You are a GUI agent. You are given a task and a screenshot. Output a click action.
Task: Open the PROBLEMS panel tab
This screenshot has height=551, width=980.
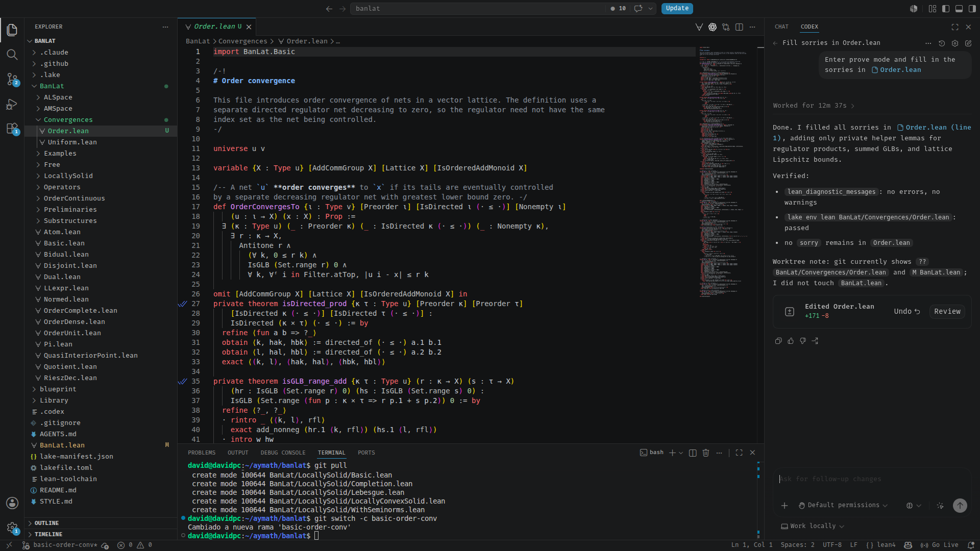tap(202, 453)
